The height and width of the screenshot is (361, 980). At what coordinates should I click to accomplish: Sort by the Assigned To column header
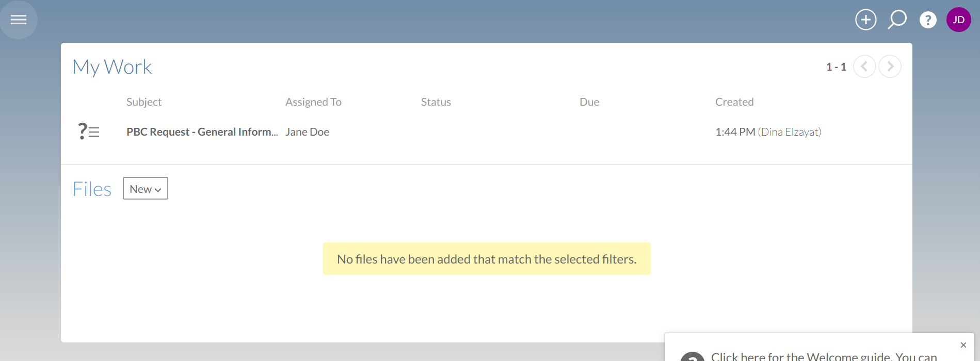[313, 102]
